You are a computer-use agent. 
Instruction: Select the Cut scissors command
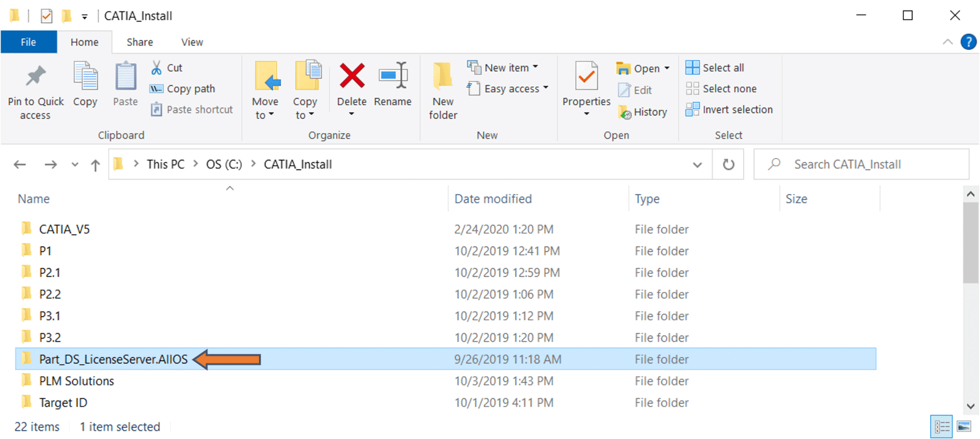pyautogui.click(x=166, y=68)
